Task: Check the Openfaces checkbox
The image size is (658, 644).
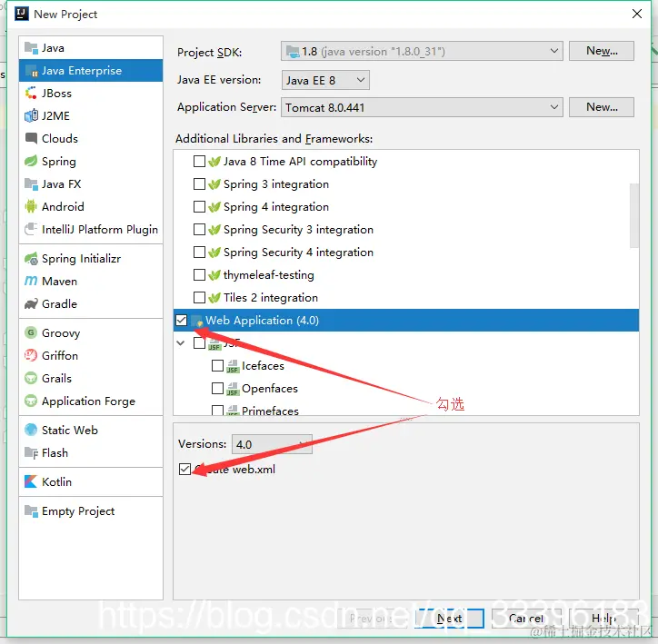Action: 217,388
